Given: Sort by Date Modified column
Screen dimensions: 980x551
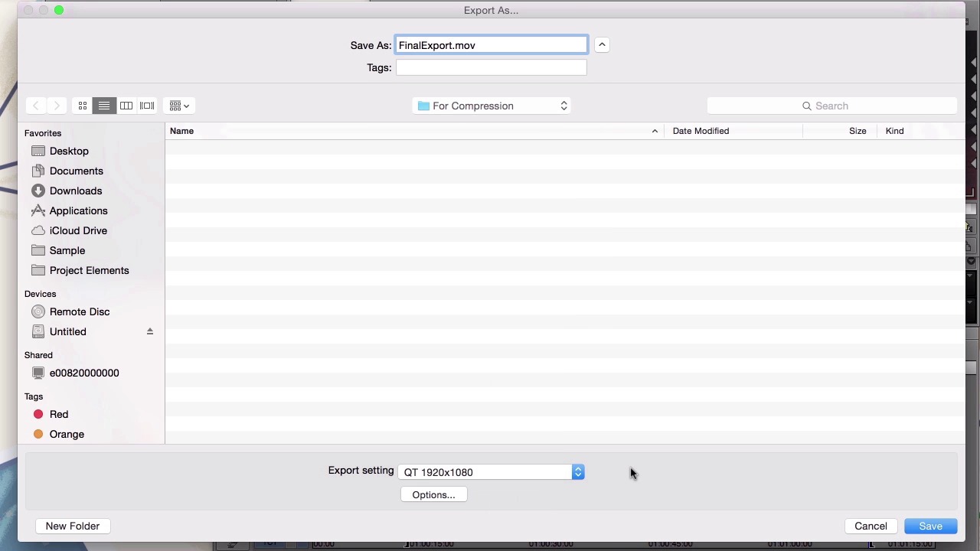Looking at the screenshot, I should (x=733, y=131).
